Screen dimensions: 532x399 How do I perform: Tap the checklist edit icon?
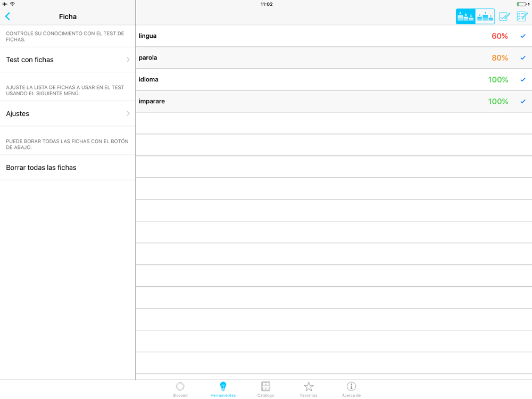pyautogui.click(x=522, y=16)
